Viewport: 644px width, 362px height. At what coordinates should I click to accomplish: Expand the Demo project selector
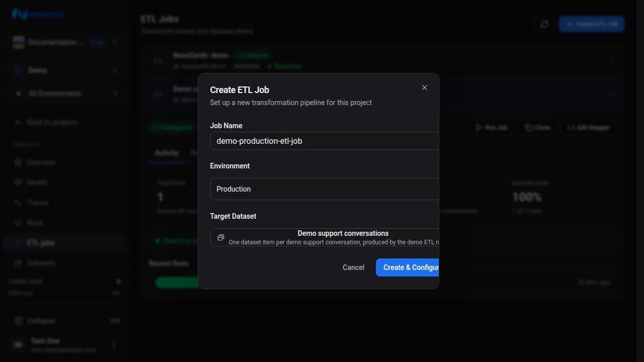pos(64,70)
